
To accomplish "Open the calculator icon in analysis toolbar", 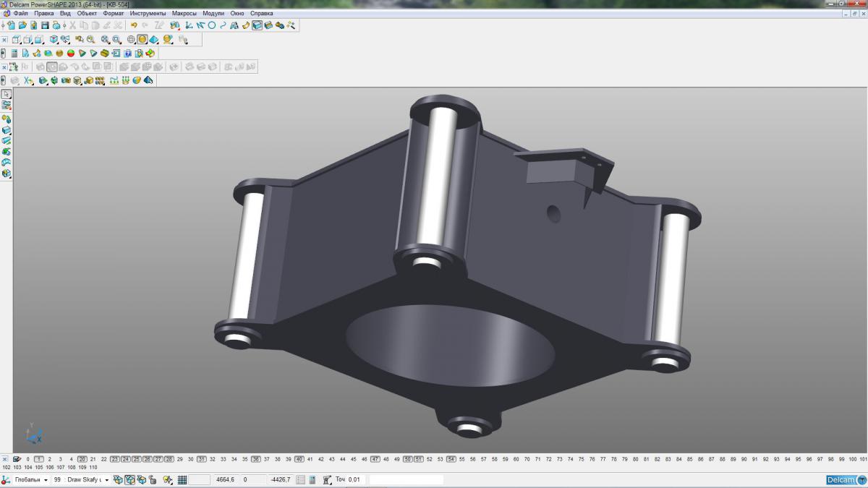I will coord(14,53).
